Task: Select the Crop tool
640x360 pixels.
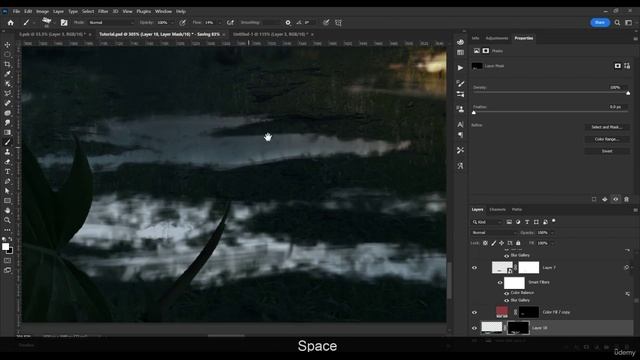Action: coord(7,64)
